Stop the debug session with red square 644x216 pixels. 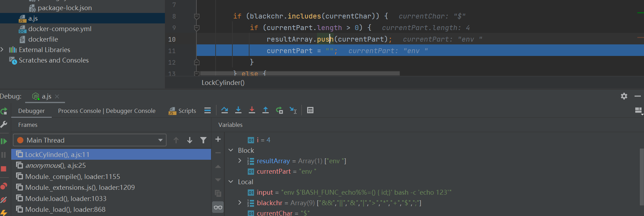click(x=4, y=169)
